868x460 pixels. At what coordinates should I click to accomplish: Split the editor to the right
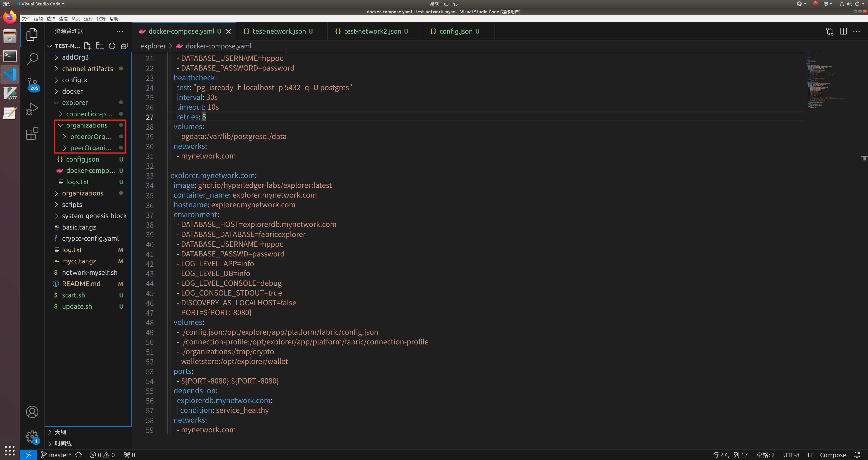point(843,31)
